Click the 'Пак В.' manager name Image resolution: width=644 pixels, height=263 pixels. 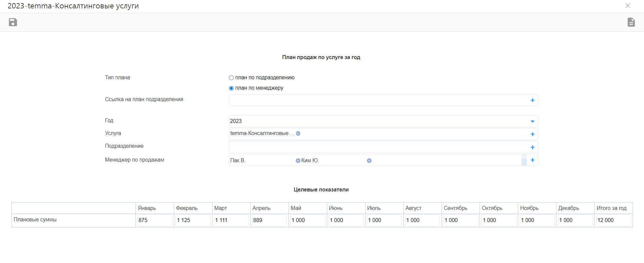tap(238, 161)
